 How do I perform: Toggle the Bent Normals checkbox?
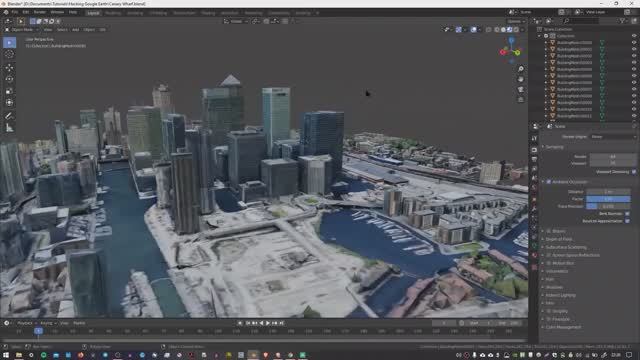pos(627,213)
